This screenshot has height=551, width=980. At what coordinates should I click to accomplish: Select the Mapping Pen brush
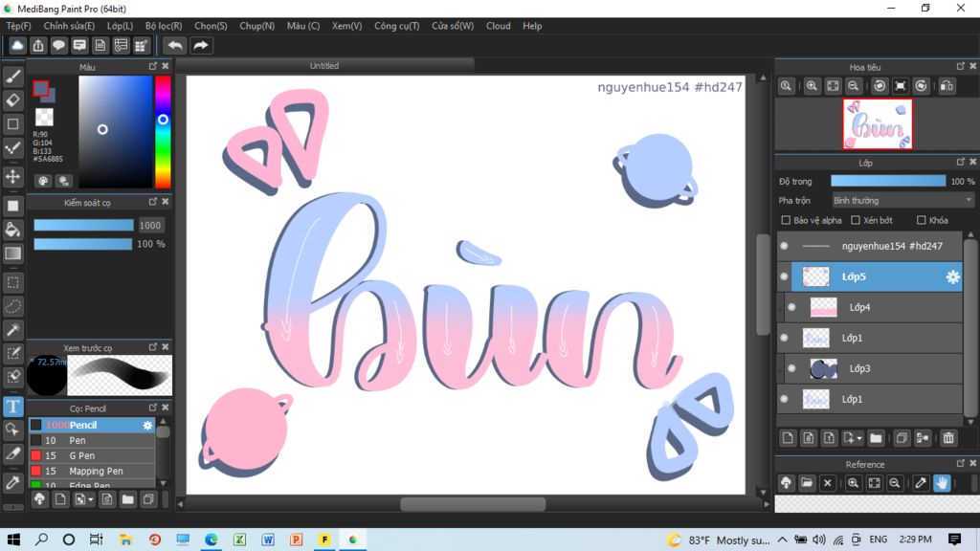tap(92, 471)
